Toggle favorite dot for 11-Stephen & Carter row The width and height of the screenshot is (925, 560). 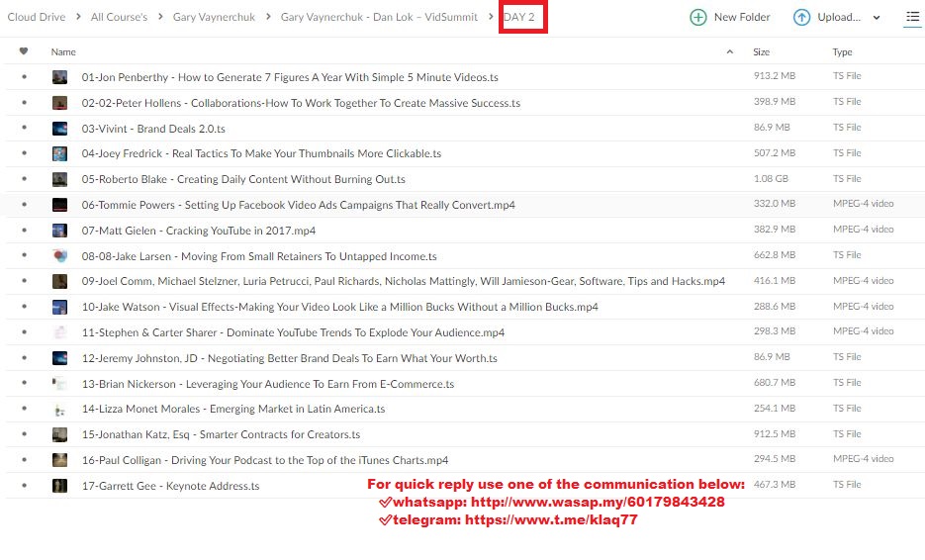24,331
